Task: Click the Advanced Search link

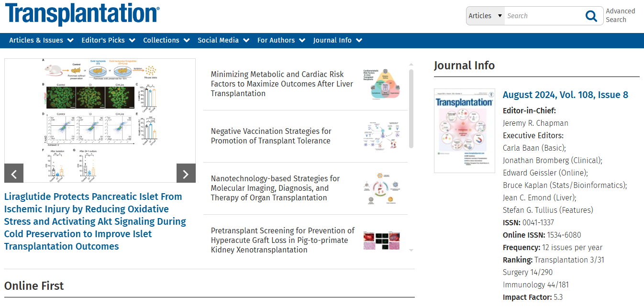Action: click(x=621, y=15)
